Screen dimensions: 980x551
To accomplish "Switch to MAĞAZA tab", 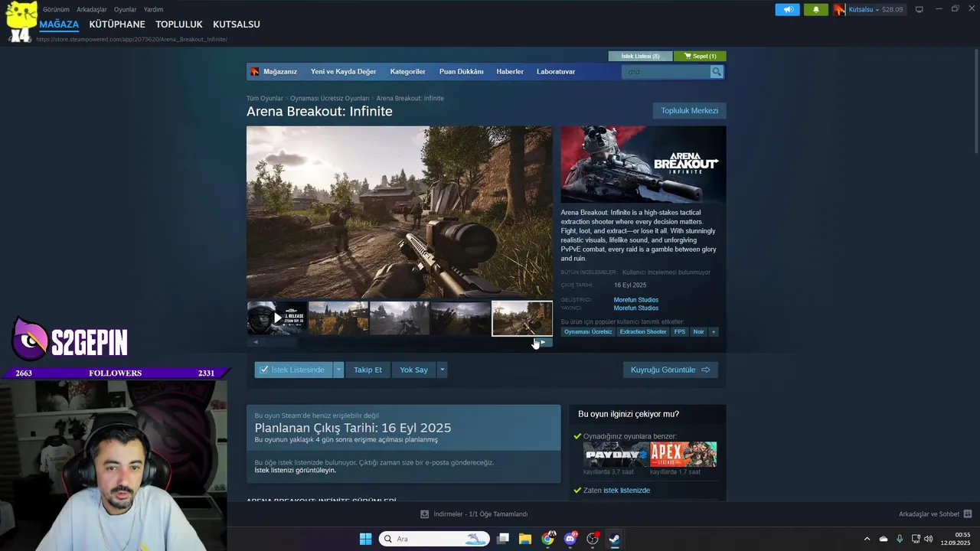I will pyautogui.click(x=59, y=24).
